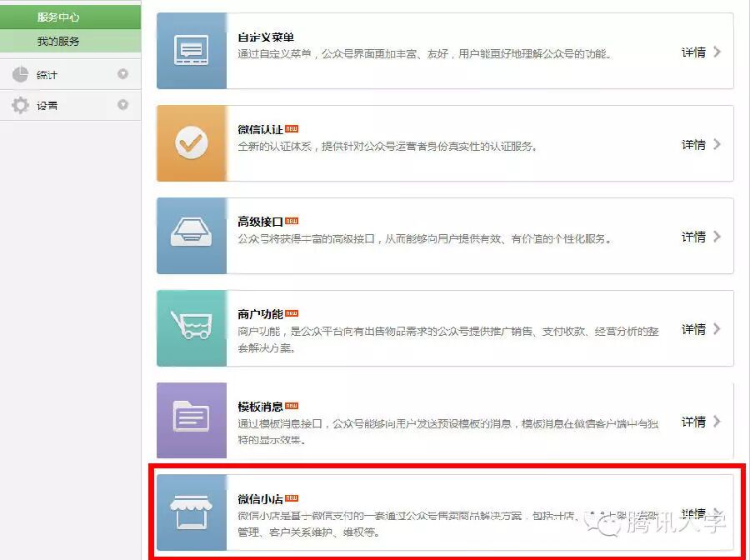
Task: Click new badge beside 高级接口
Action: pos(292,221)
